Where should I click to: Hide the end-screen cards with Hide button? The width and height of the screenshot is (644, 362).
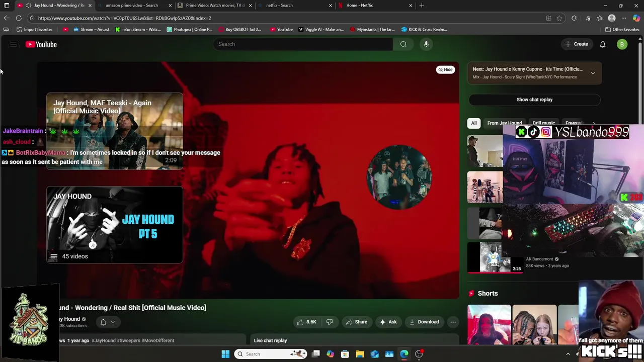pyautogui.click(x=445, y=69)
